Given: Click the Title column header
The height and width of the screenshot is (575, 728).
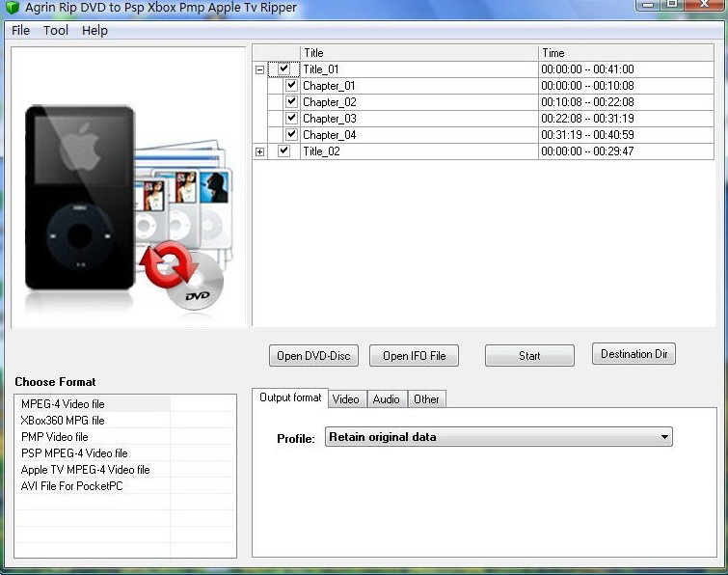Looking at the screenshot, I should [418, 53].
